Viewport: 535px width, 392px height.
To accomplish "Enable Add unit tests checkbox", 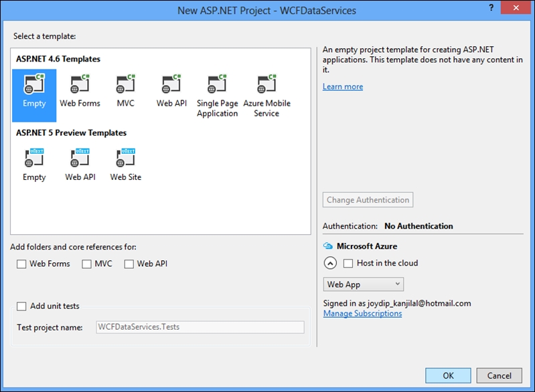I will (x=21, y=306).
